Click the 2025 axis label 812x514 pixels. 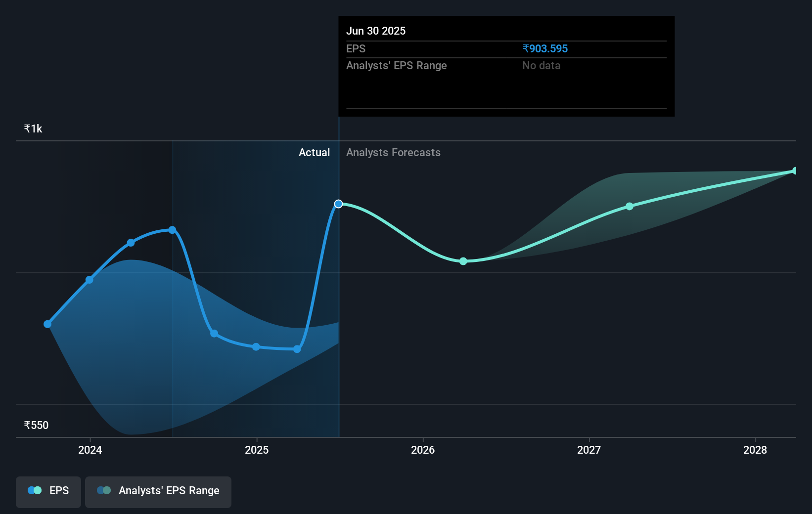click(x=256, y=450)
